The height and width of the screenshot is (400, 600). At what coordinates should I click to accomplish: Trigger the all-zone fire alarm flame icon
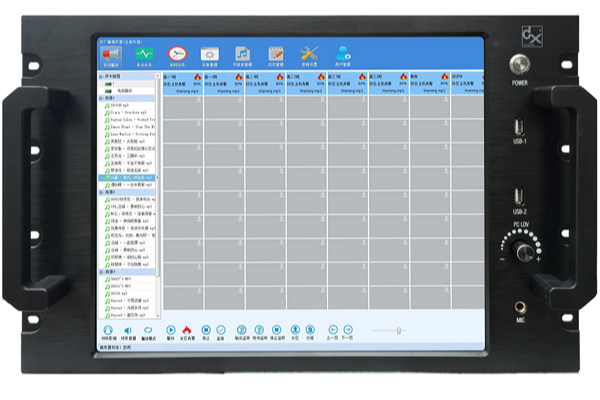187,329
